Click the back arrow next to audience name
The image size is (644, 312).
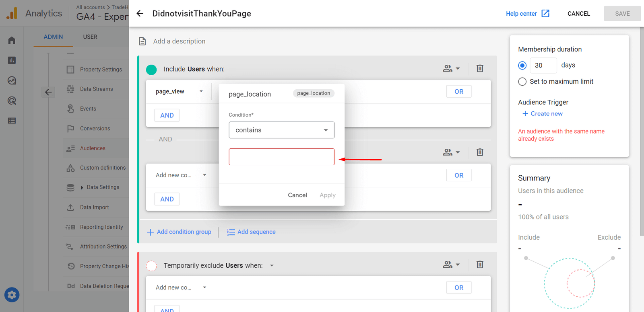click(x=140, y=13)
